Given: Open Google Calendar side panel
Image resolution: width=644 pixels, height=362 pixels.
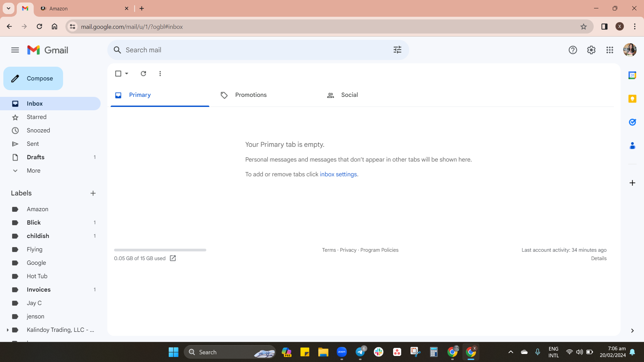Looking at the screenshot, I should click(x=632, y=75).
